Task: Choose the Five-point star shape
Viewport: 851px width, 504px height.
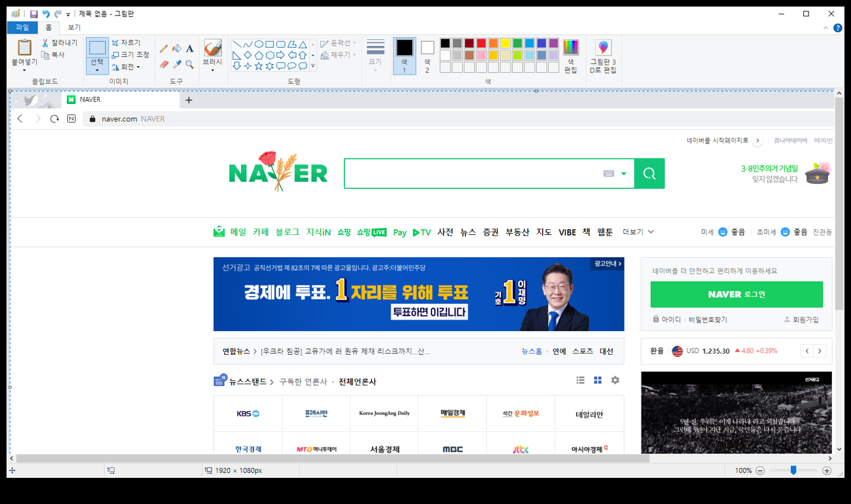Action: (x=259, y=65)
